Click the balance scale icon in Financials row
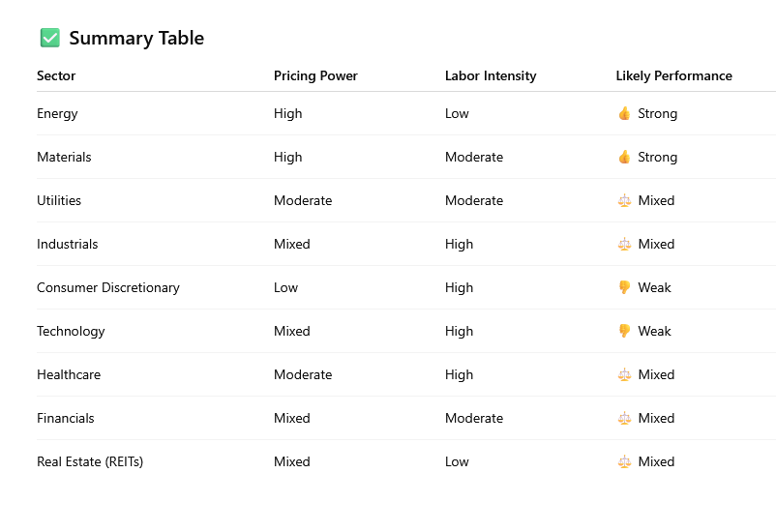This screenshot has height=532, width=776. tap(624, 418)
